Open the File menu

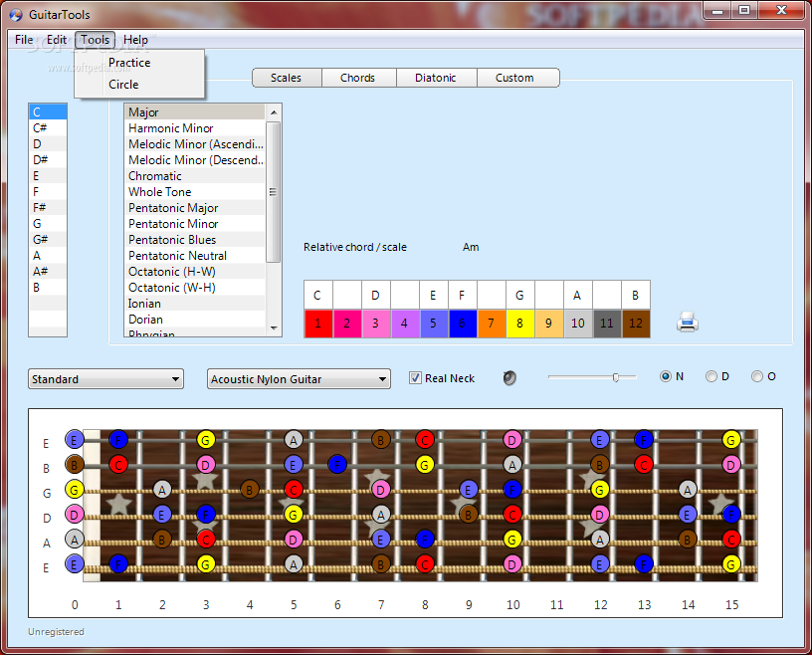pyautogui.click(x=24, y=40)
